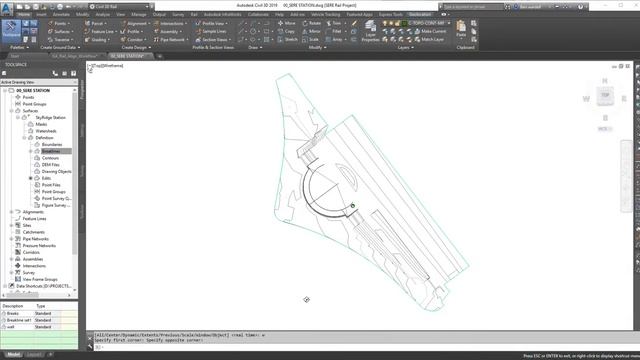Screen dimensions: 640x360
Task: Open the current layer dropdown list
Action: click(449, 23)
